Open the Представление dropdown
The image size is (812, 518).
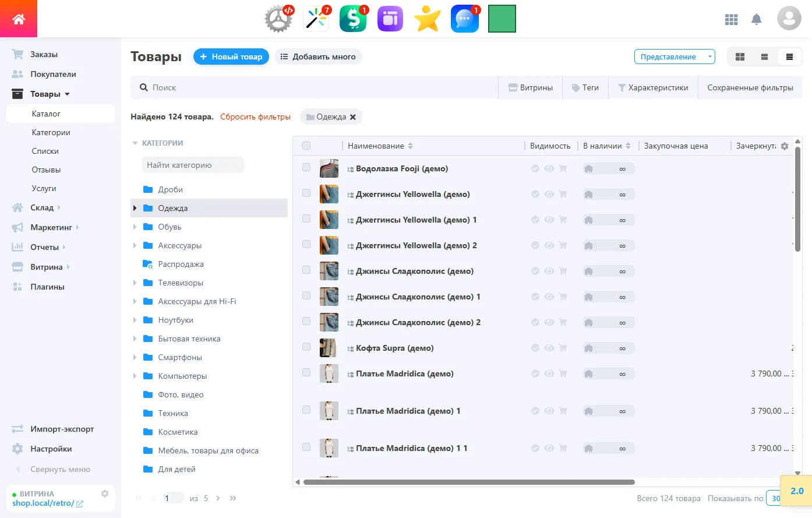tap(675, 57)
